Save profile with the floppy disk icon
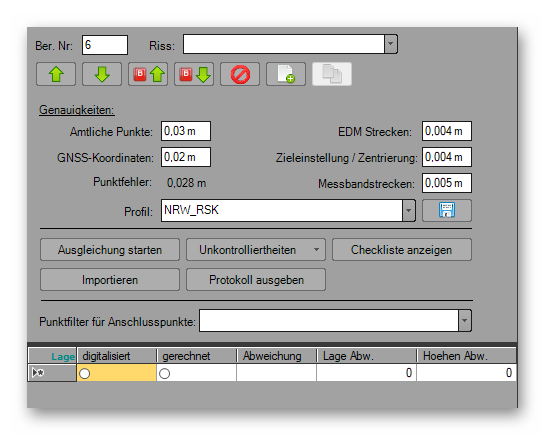This screenshot has width=545, height=435. tap(447, 210)
